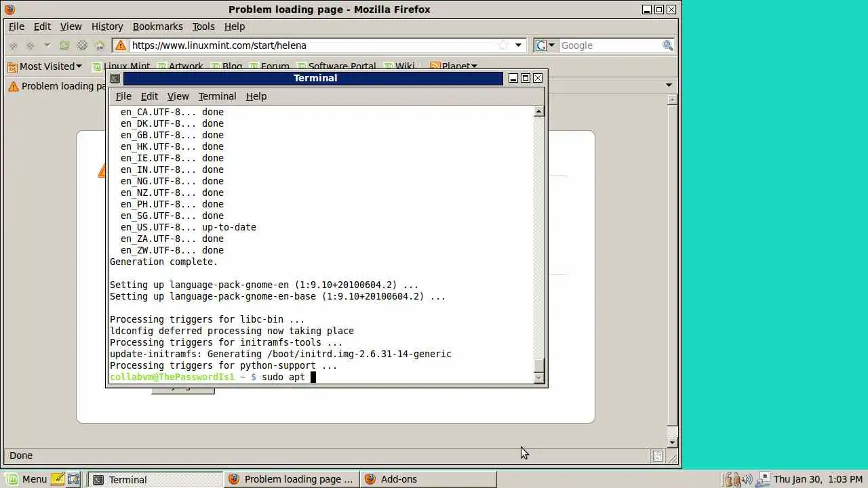Open Firefox History menu
Screen dimensions: 868x488
coord(107,26)
